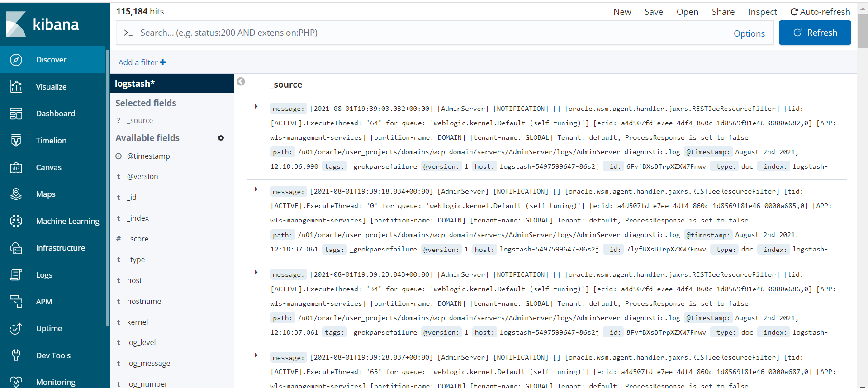The image size is (868, 388).
Task: Click the plus icon next to Add a filter
Action: click(163, 62)
